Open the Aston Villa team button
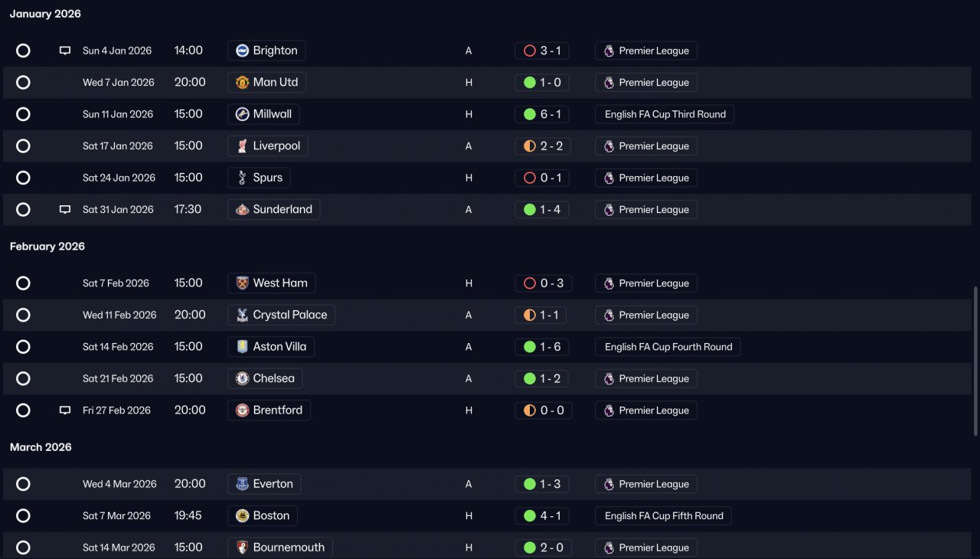The width and height of the screenshot is (980, 559). 271,347
